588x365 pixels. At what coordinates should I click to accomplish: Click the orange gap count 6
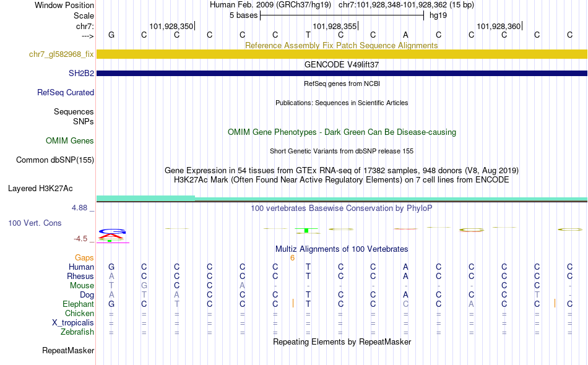(292, 258)
